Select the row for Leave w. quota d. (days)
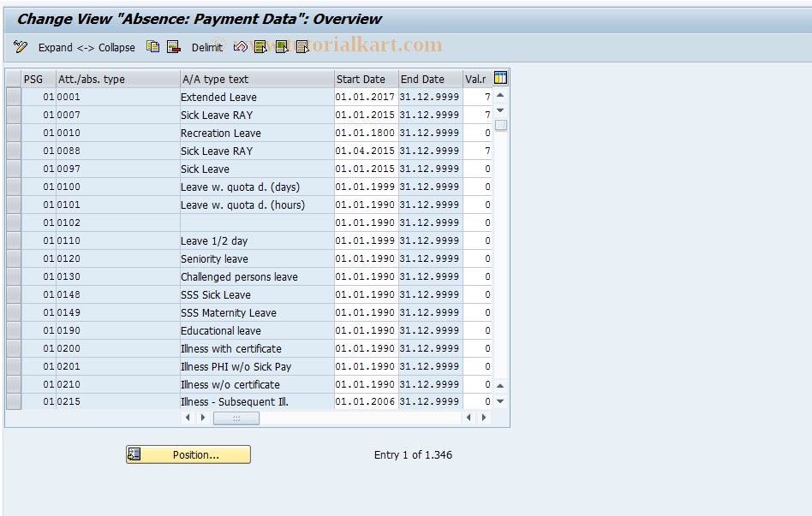Image resolution: width=812 pixels, height=516 pixels. pyautogui.click(x=14, y=187)
